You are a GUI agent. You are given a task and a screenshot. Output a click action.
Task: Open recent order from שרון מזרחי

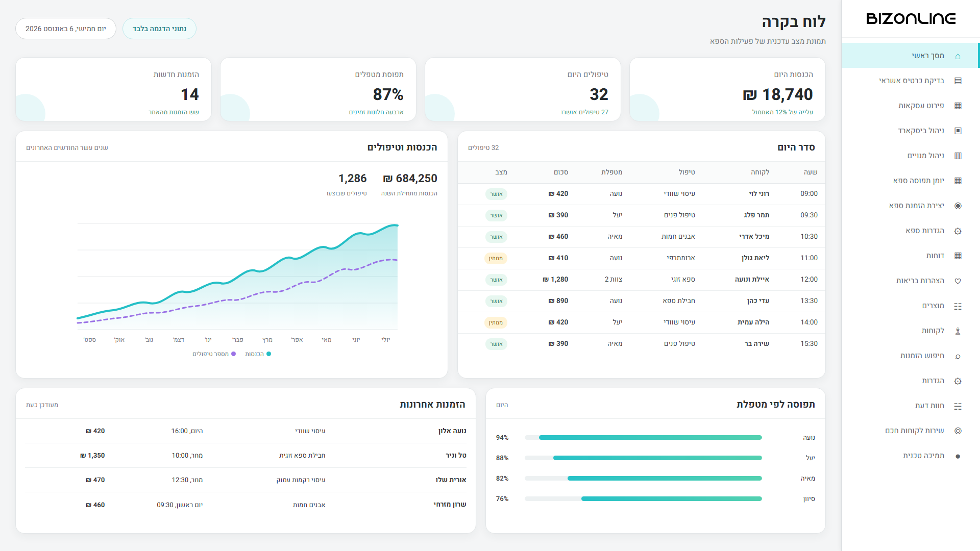(246, 505)
